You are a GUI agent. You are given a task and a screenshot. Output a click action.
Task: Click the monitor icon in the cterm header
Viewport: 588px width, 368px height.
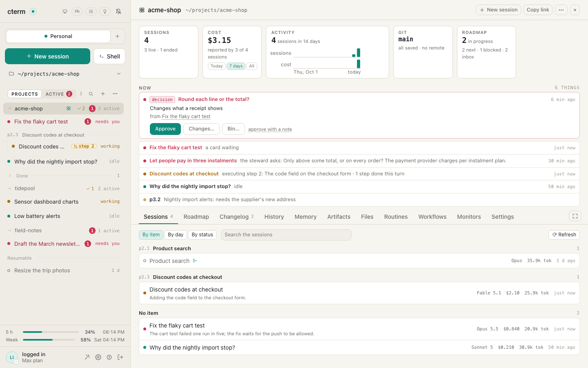click(65, 11)
